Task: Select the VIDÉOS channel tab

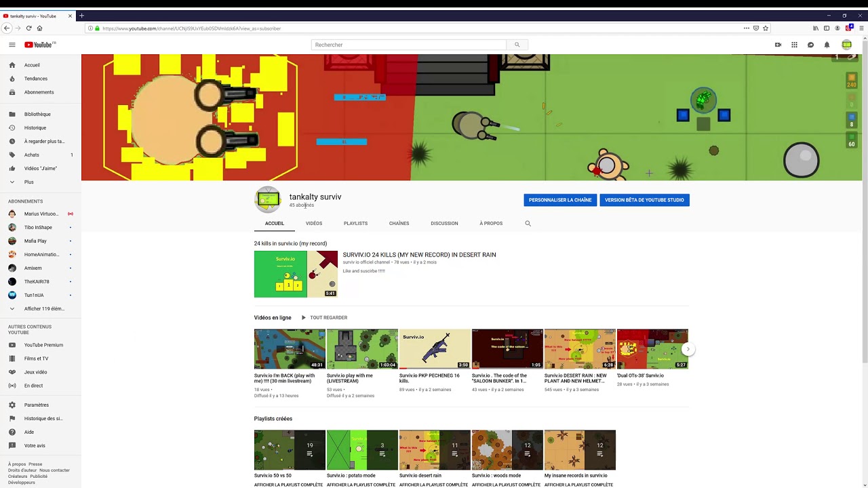Action: pyautogui.click(x=314, y=223)
